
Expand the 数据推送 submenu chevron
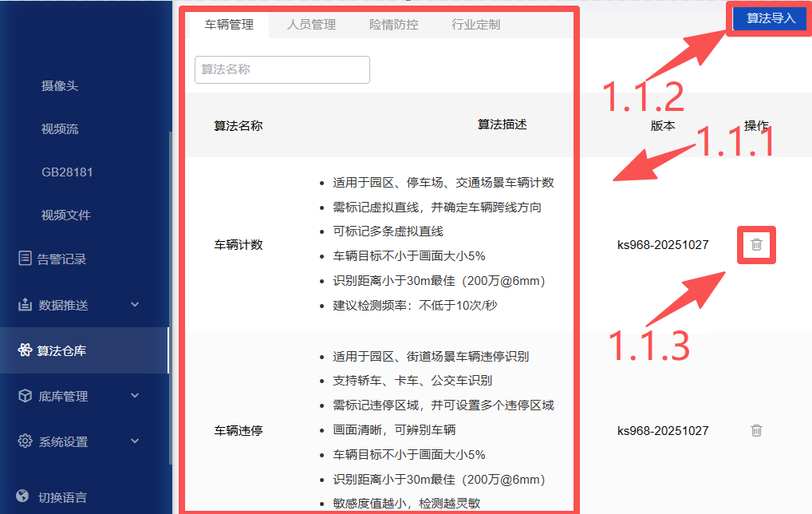coord(135,305)
